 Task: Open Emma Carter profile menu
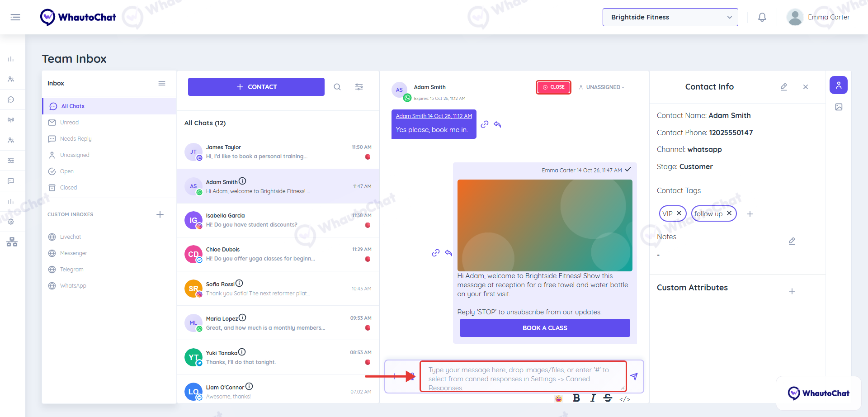point(818,17)
